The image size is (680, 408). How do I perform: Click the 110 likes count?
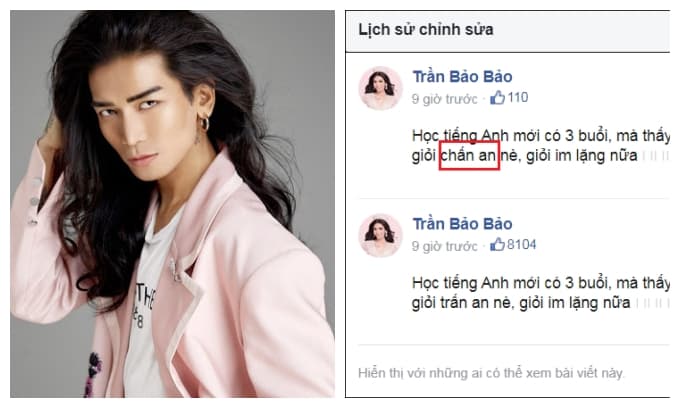point(517,98)
